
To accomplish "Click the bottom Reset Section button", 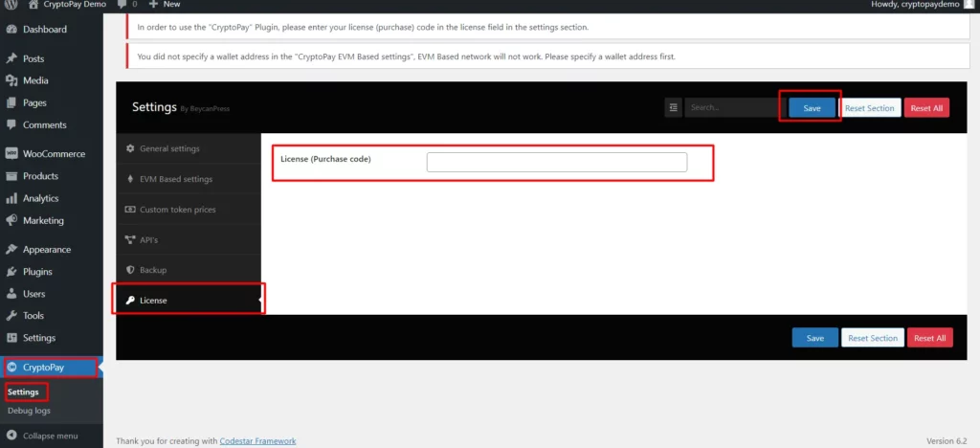I will (x=873, y=338).
